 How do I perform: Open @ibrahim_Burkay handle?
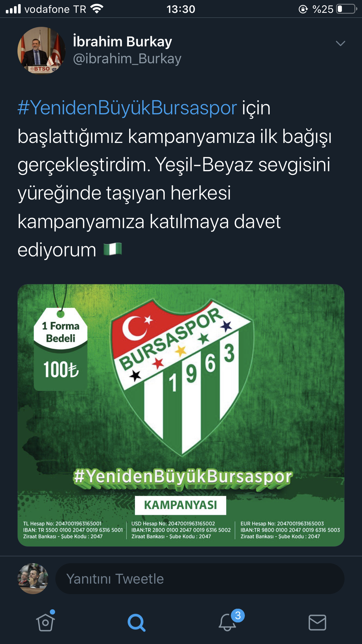127,59
